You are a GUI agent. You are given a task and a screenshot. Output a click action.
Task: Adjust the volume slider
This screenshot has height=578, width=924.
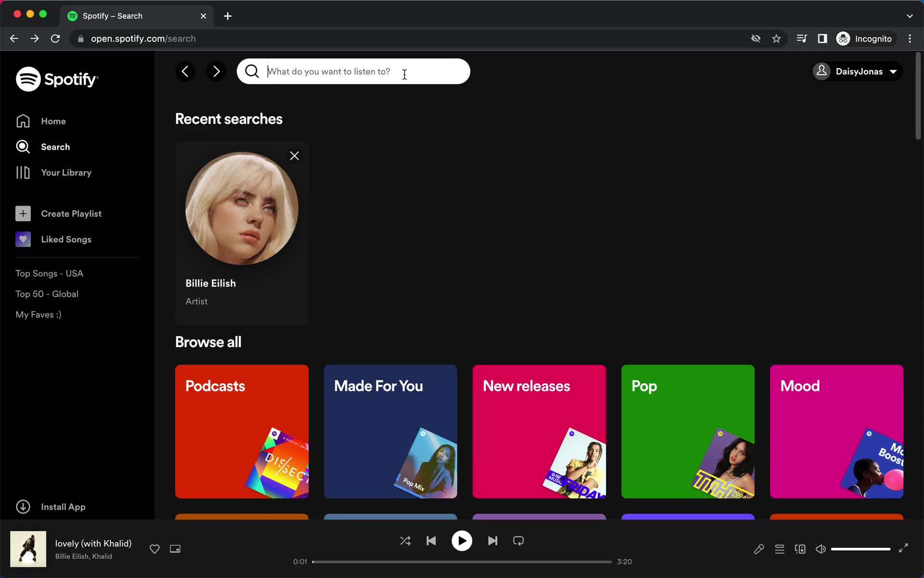click(860, 549)
